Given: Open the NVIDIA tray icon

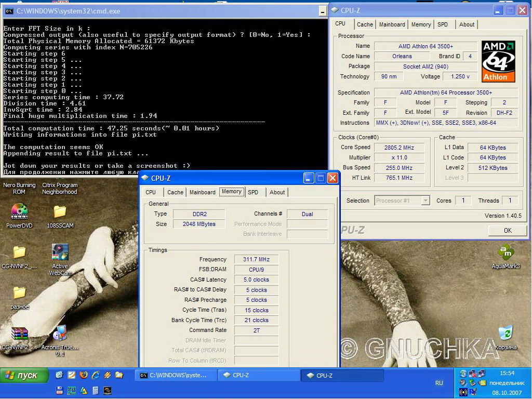Looking at the screenshot, I should point(482,383).
